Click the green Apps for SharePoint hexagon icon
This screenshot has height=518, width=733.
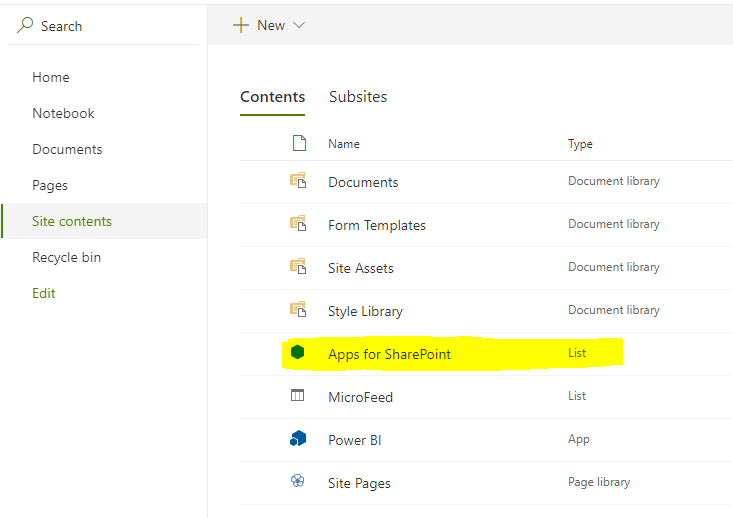[x=297, y=353]
